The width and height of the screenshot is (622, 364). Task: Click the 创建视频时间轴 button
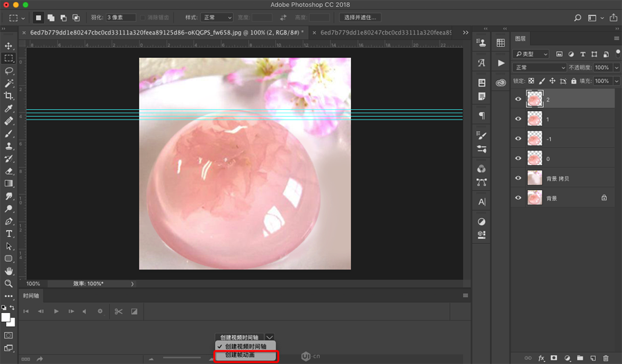[x=239, y=337]
